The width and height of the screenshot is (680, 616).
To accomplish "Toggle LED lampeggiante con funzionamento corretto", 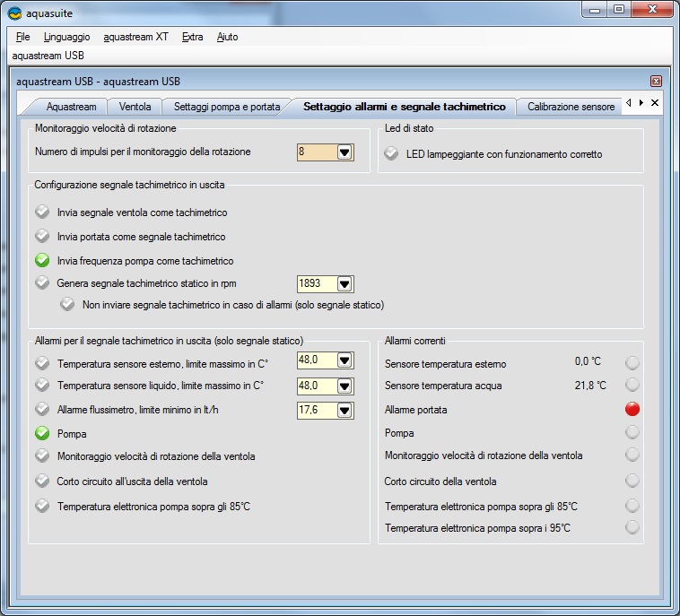I will click(x=391, y=154).
